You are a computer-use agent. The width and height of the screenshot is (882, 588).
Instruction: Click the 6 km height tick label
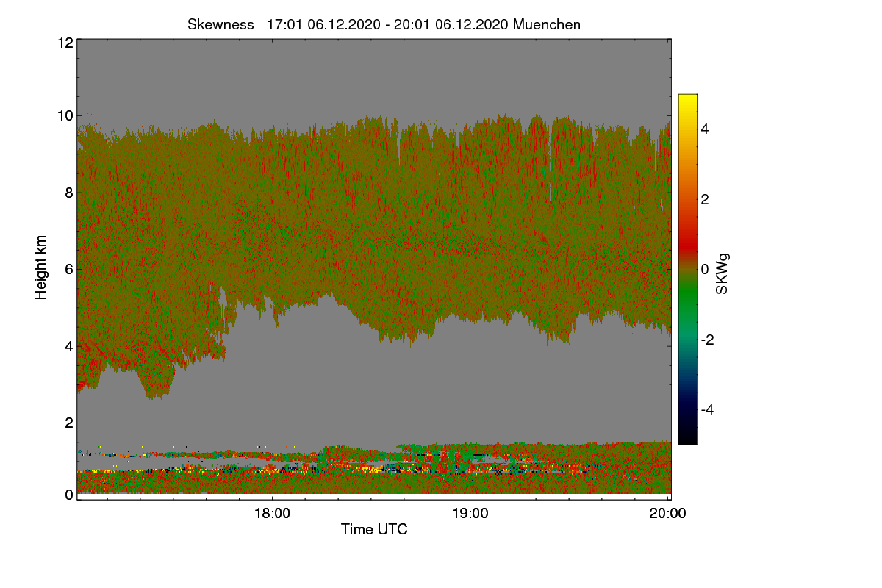pyautogui.click(x=69, y=269)
